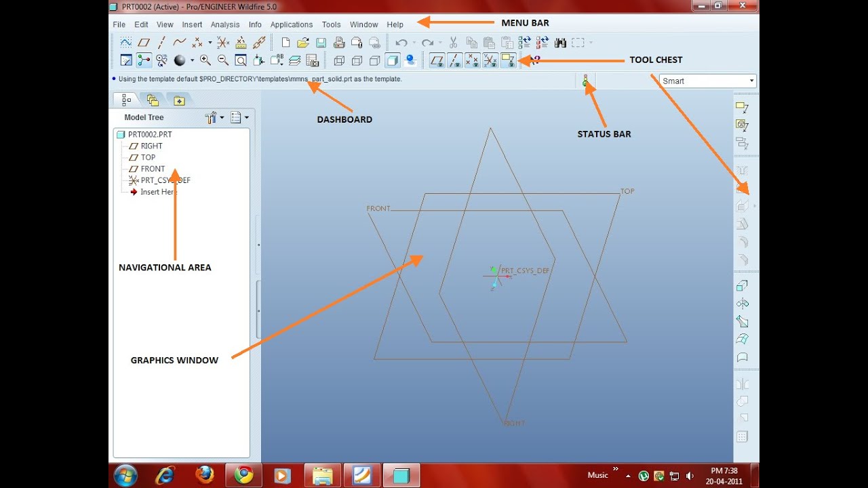
Task: Open the View Manager
Action: 312,60
